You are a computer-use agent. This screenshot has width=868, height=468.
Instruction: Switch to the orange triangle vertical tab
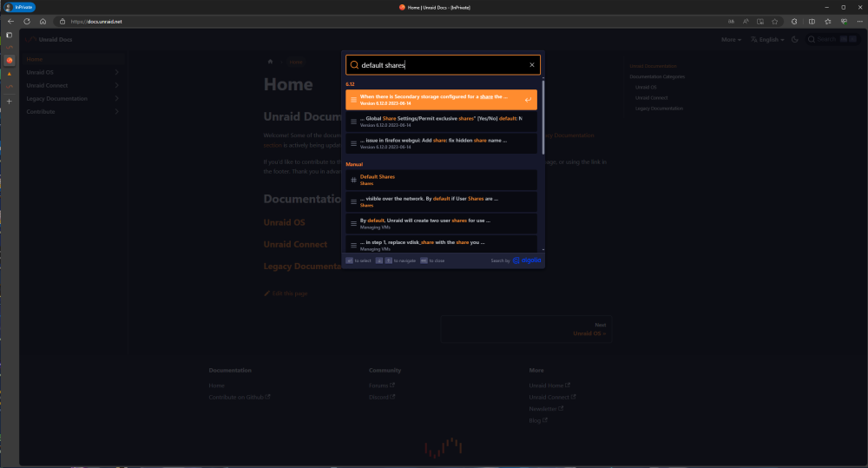9,73
